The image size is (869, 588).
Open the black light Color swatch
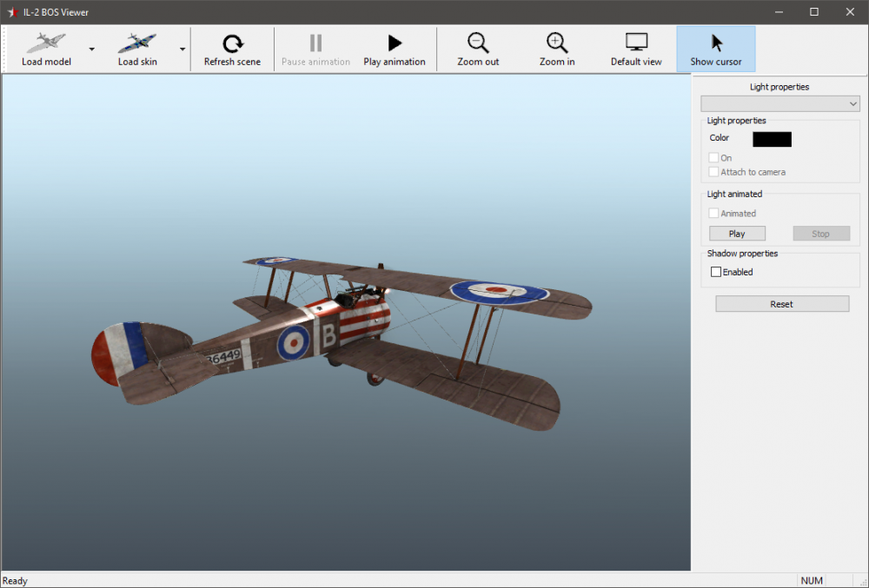pos(772,139)
